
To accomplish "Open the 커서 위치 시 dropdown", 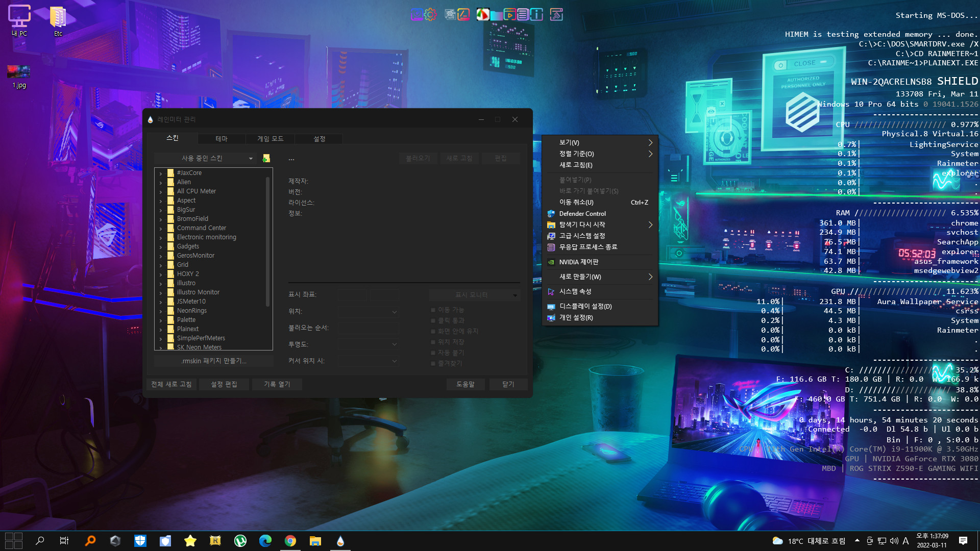I will pos(368,361).
